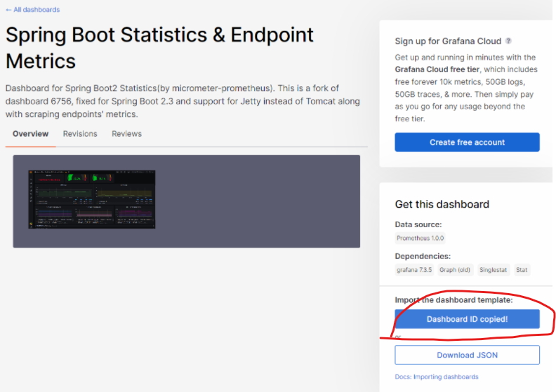Click the Dependencies label
This screenshot has height=392, width=556.
point(423,256)
